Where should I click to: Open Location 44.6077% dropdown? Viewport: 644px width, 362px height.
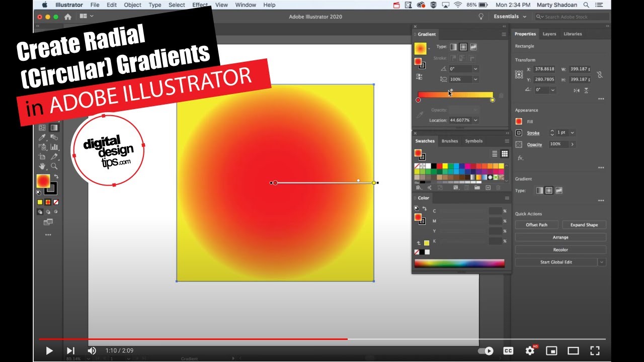pyautogui.click(x=475, y=120)
